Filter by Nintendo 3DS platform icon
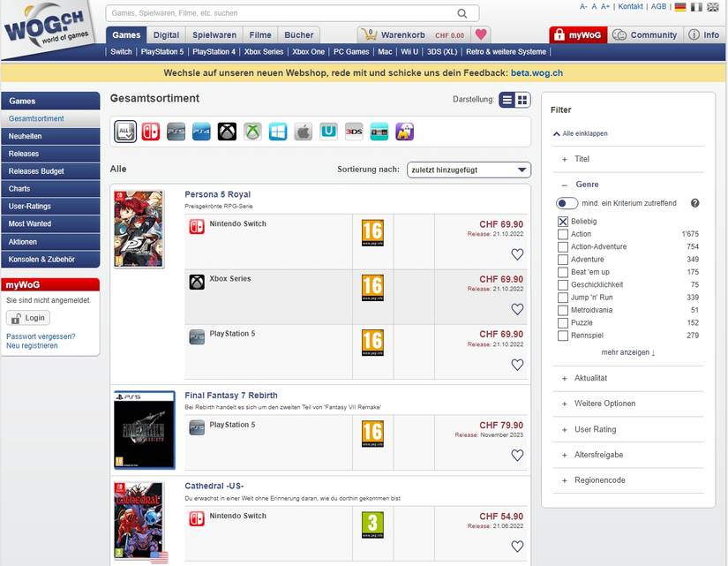728x566 pixels. pyautogui.click(x=354, y=132)
